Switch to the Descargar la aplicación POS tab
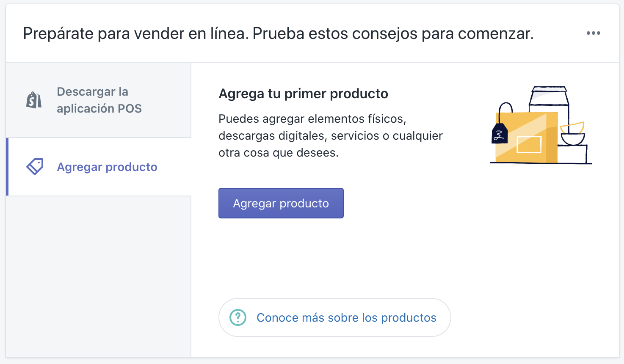 [99, 100]
